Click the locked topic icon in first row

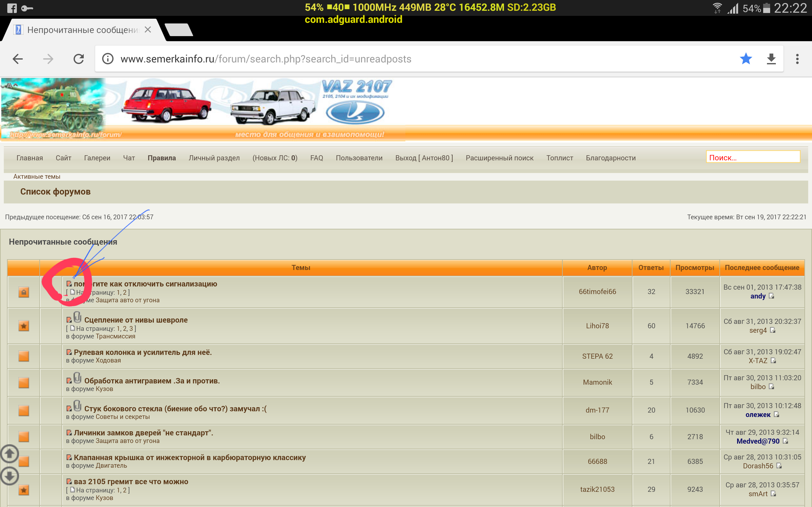coord(23,292)
